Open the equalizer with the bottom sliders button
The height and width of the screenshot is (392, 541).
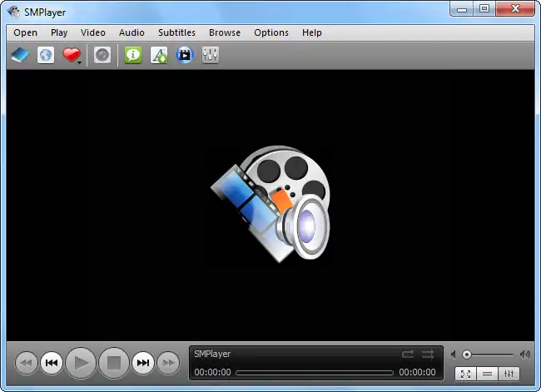pyautogui.click(x=509, y=374)
